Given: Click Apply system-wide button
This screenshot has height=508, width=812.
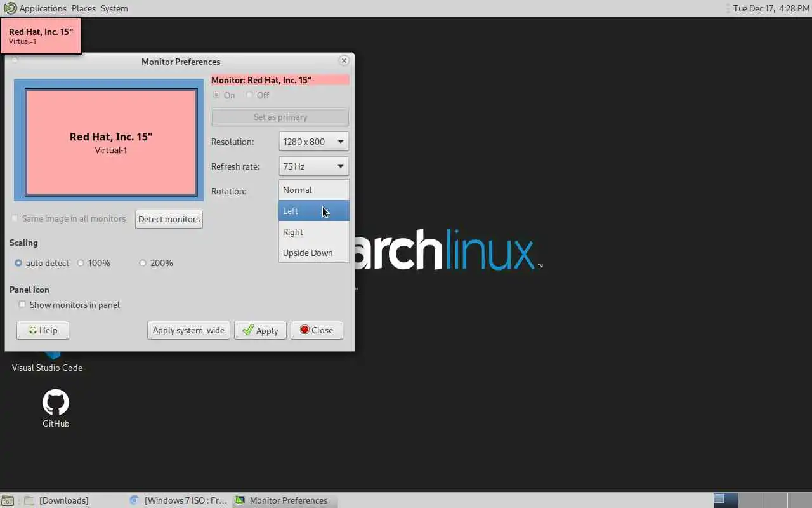Looking at the screenshot, I should point(188,330).
